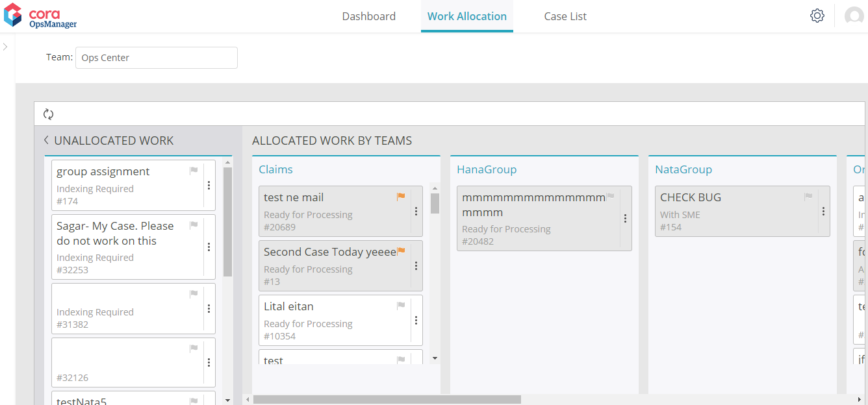Open three-dot menu for case #32126
Screen dimensions: 868x405
(x=209, y=363)
